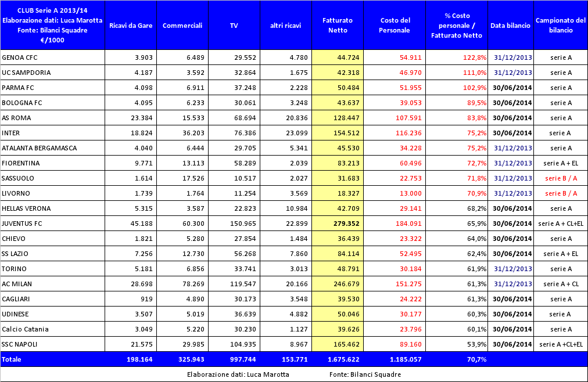The image size is (588, 382).
Task: Select the Commerciali column header
Action: tap(182, 26)
